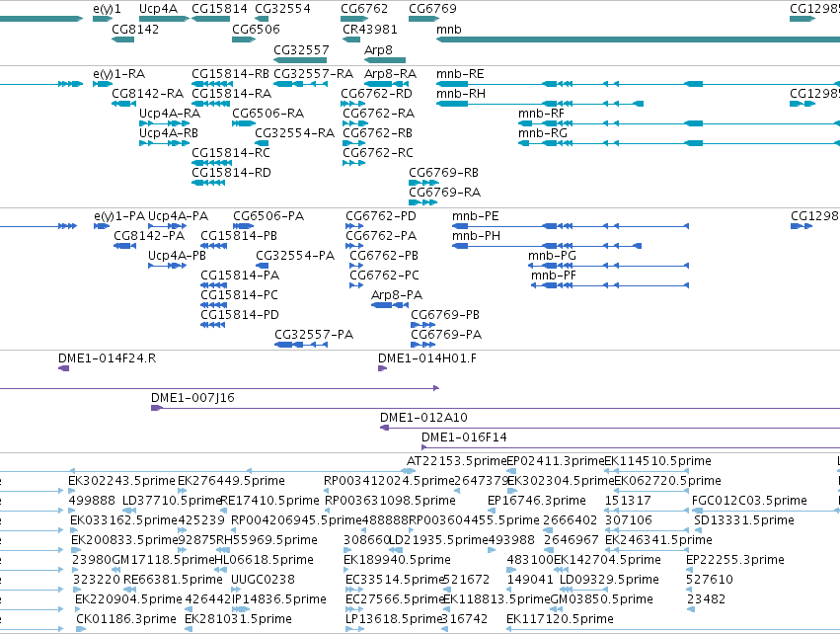The image size is (840, 634).
Task: Click the mnb-PE protein label
Action: 475,216
